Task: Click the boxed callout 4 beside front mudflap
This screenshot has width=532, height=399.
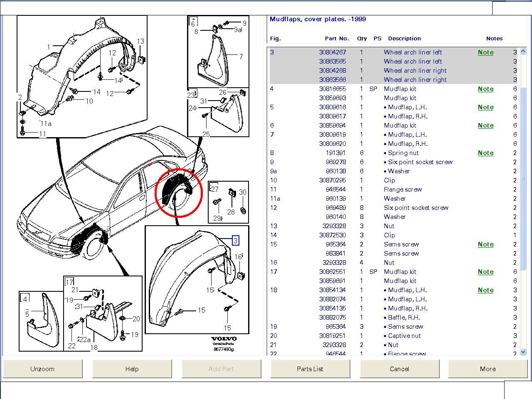Action: 25,298
